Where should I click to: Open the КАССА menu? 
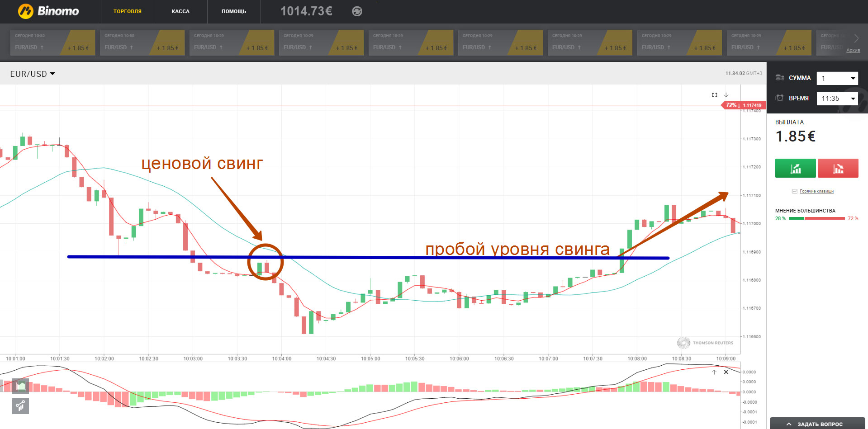pyautogui.click(x=180, y=11)
